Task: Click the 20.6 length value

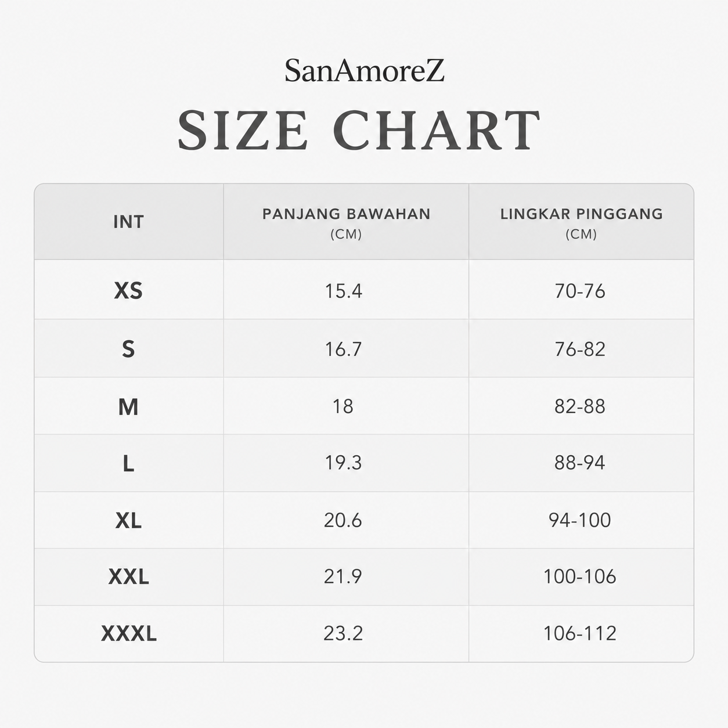Action: [343, 520]
